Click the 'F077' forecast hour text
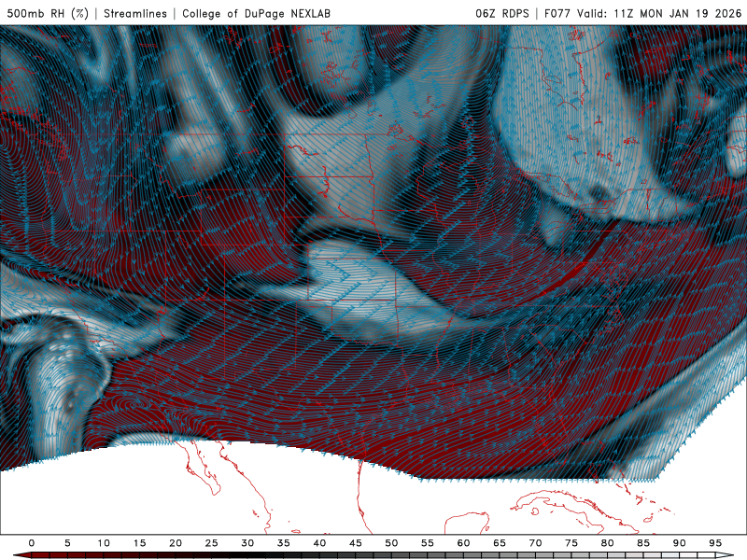This screenshot has height=560, width=747. (x=557, y=13)
